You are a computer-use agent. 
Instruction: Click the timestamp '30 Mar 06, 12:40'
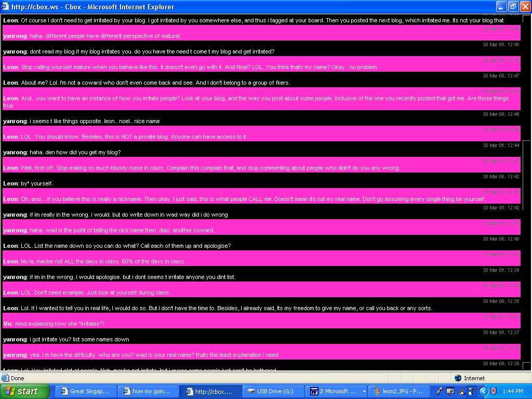501,239
